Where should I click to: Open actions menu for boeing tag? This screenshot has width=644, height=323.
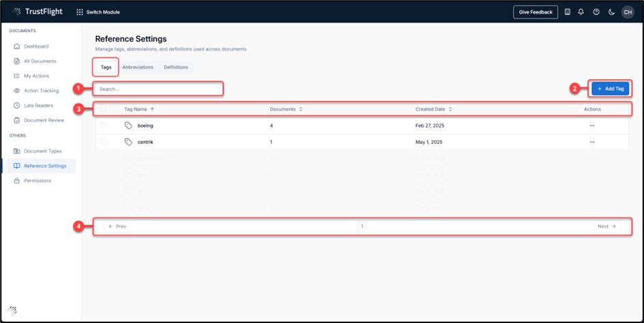[592, 126]
